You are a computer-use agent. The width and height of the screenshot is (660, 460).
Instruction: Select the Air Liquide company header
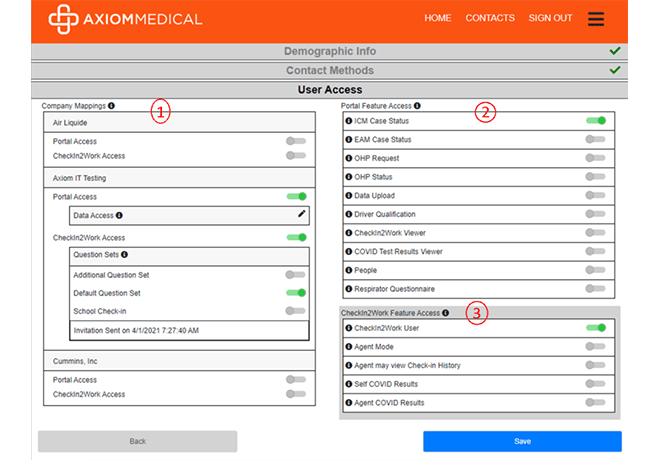click(179, 122)
